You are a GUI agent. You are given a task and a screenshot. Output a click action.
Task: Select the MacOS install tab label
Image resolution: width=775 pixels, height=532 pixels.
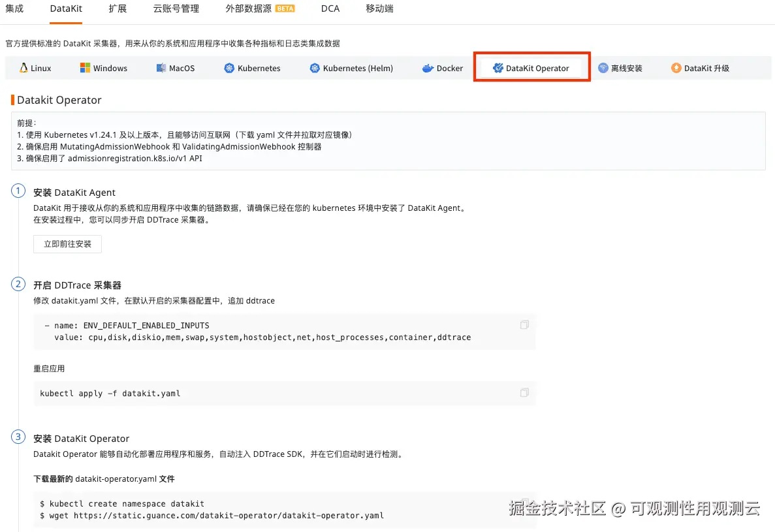tap(182, 68)
